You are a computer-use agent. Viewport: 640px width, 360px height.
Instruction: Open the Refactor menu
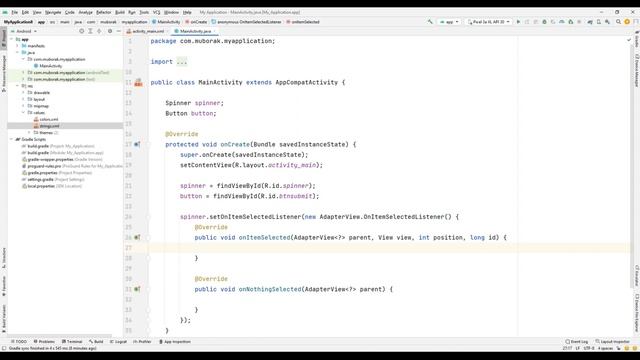click(x=104, y=12)
